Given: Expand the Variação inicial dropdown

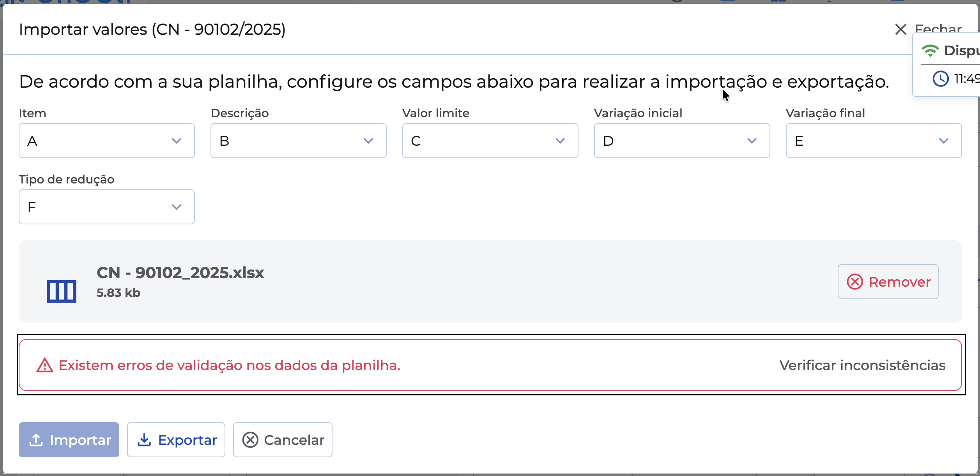Looking at the screenshot, I should 682,141.
